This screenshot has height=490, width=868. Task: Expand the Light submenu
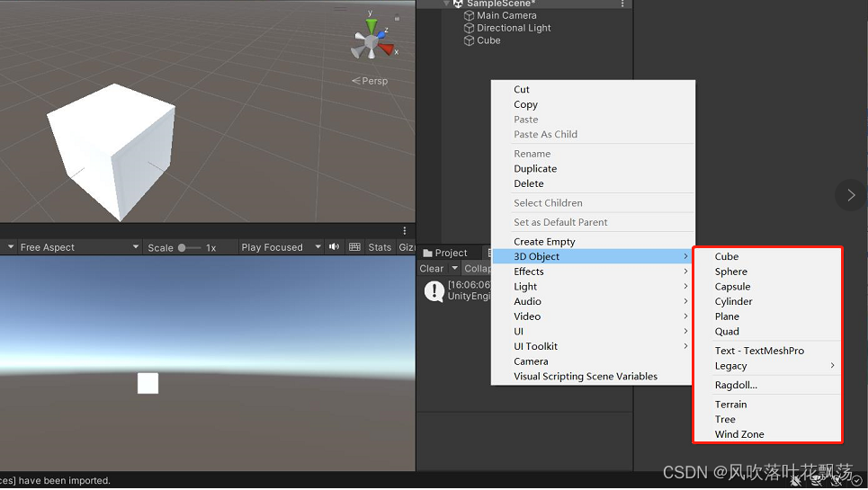pyautogui.click(x=593, y=287)
